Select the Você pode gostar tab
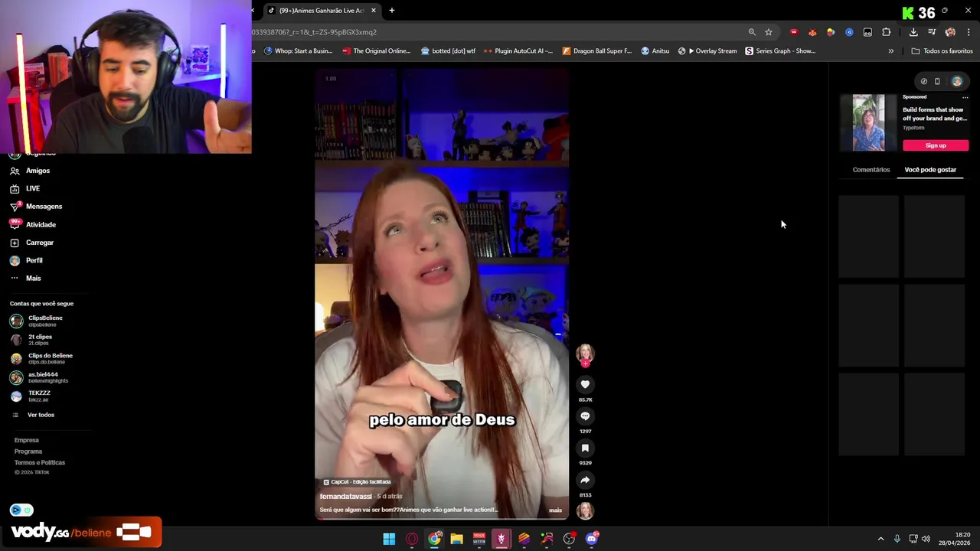Viewport: 980px width, 551px height. (930, 170)
